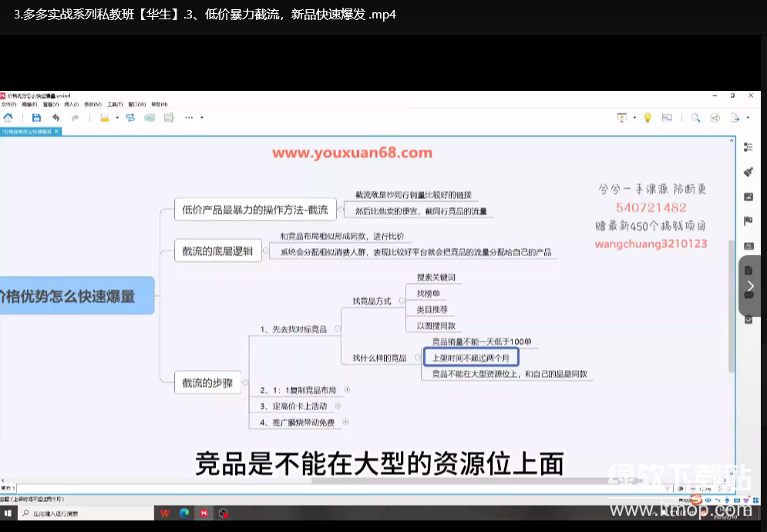The width and height of the screenshot is (767, 532).
Task: Select the '低价产品最暴力的操作方法-截流' topic
Action: click(255, 209)
